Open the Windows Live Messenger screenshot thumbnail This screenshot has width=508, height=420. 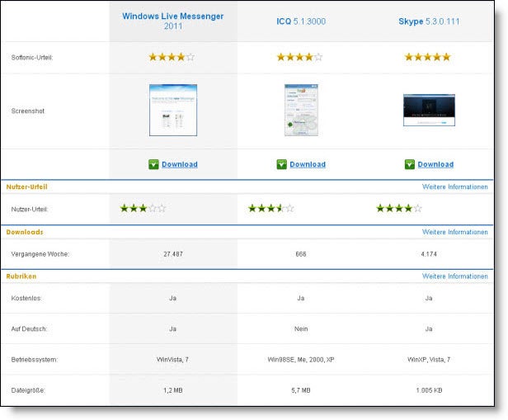point(173,110)
